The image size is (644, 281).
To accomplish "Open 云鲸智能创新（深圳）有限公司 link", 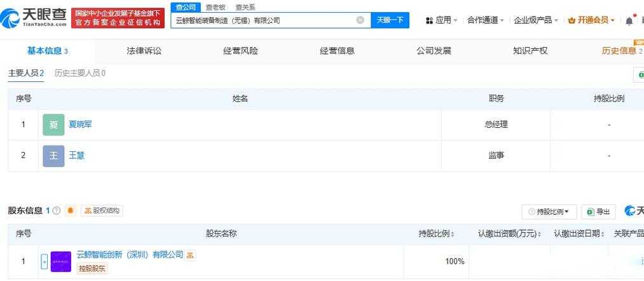I will click(x=130, y=255).
